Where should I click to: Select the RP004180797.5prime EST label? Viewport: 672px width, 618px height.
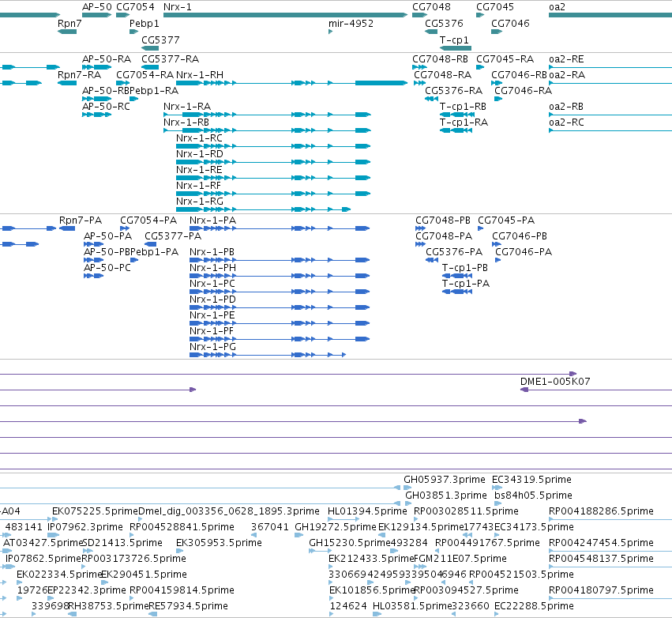[601, 590]
